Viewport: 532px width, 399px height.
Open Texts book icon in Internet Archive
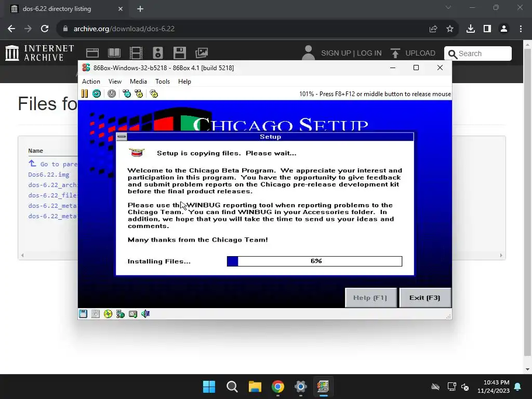click(x=114, y=53)
